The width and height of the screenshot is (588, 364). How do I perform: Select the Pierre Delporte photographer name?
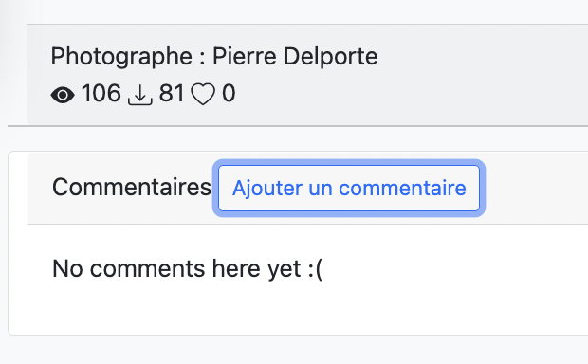[295, 57]
